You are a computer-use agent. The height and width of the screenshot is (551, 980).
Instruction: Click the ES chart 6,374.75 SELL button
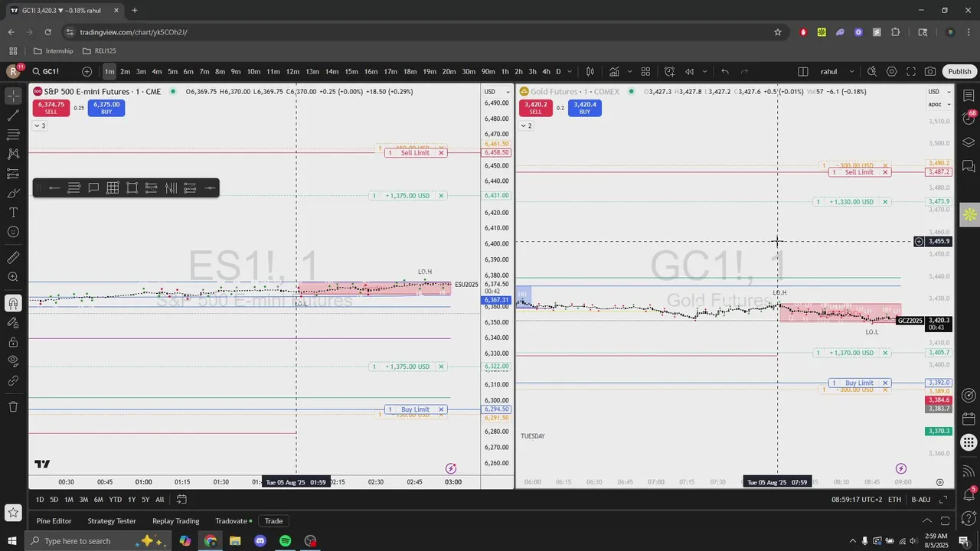click(51, 108)
